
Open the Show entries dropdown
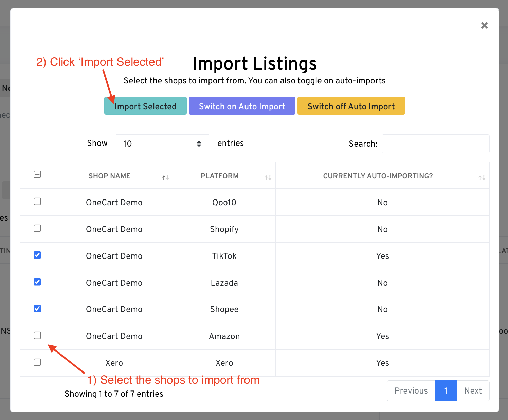tap(162, 144)
